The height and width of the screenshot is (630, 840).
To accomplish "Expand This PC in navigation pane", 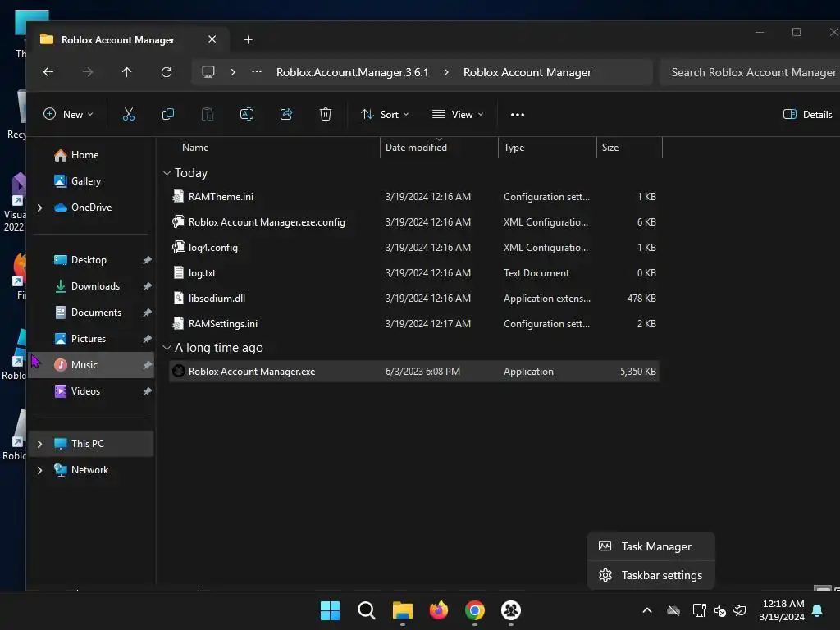I will click(x=39, y=444).
